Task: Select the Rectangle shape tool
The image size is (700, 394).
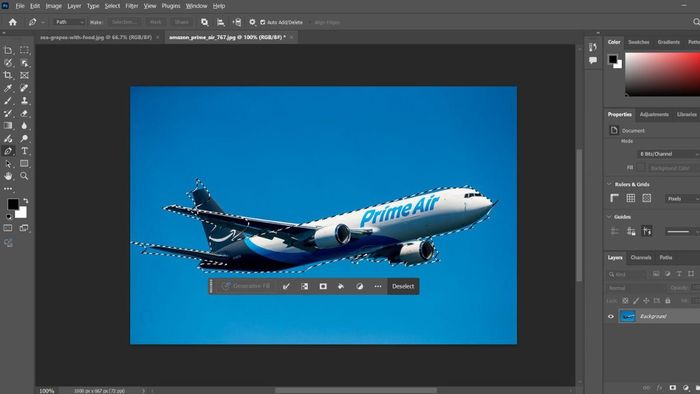Action: coord(24,164)
